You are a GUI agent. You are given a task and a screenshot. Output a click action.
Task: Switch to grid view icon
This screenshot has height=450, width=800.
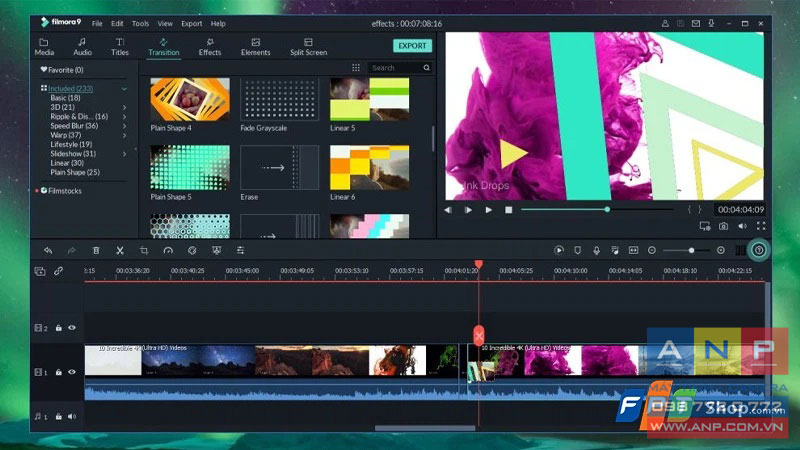click(356, 68)
